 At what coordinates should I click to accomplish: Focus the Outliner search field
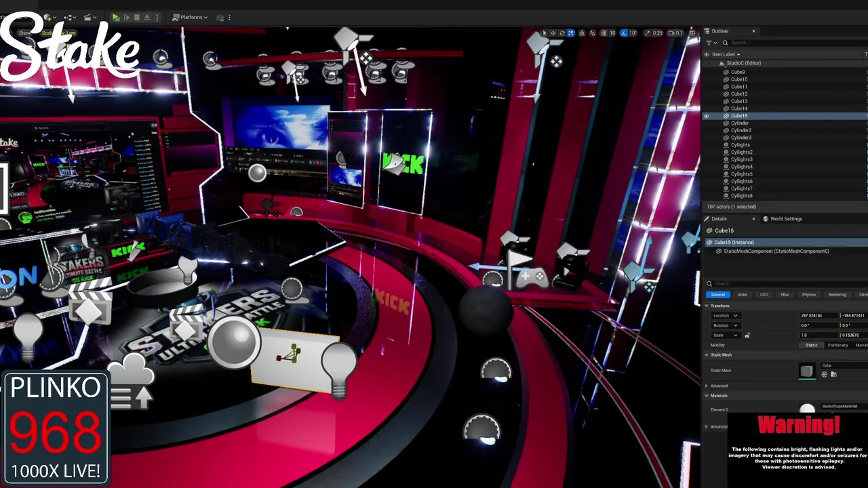[x=793, y=43]
